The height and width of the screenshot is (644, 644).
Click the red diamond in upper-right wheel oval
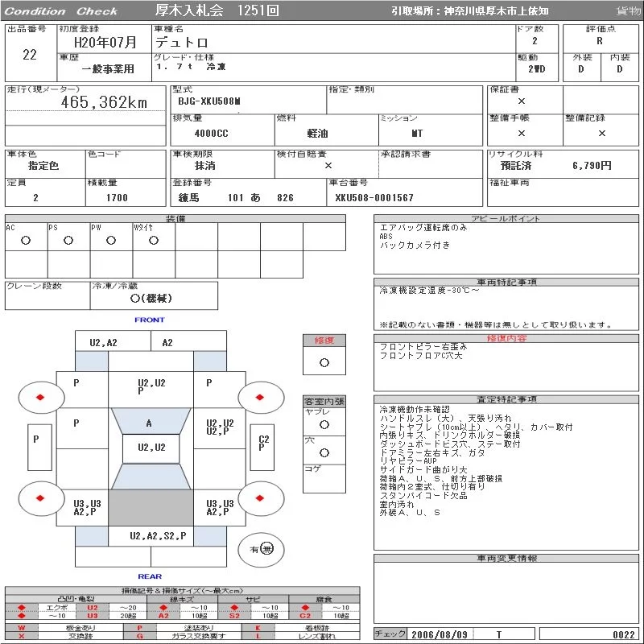pyautogui.click(x=259, y=397)
